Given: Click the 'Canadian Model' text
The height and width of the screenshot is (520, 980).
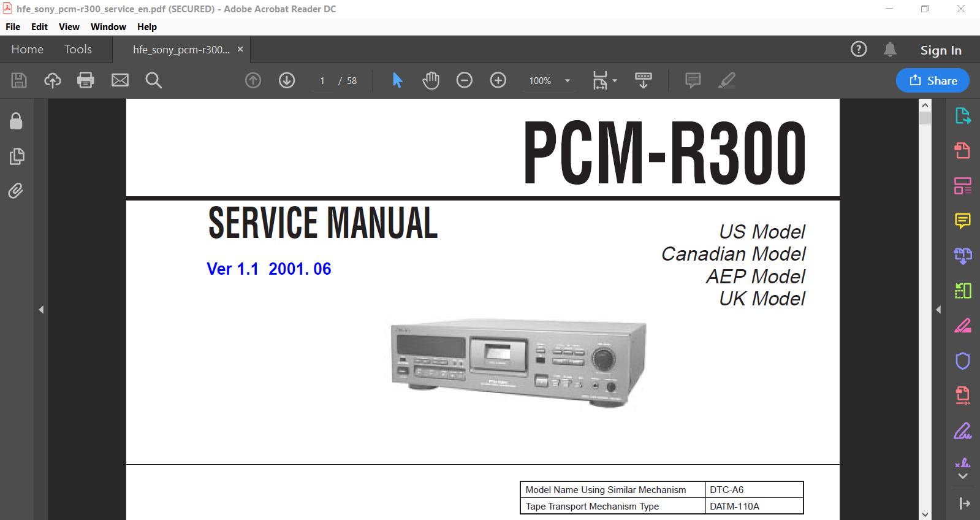Looking at the screenshot, I should point(733,254).
